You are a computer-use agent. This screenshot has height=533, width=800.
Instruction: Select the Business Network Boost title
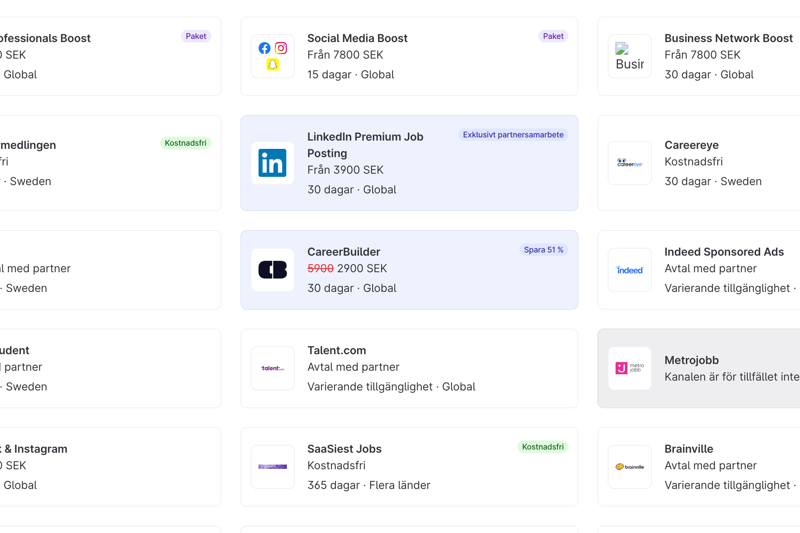click(728, 38)
